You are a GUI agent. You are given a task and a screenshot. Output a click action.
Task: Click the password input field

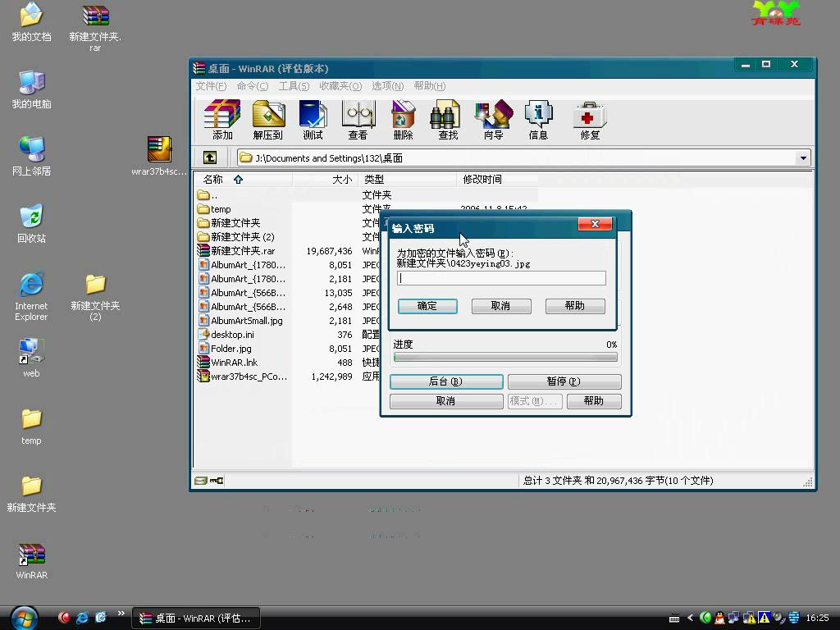501,278
